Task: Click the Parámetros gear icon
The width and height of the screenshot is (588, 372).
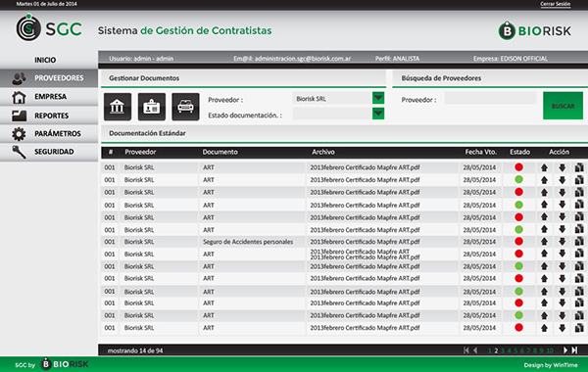Action: tap(19, 134)
